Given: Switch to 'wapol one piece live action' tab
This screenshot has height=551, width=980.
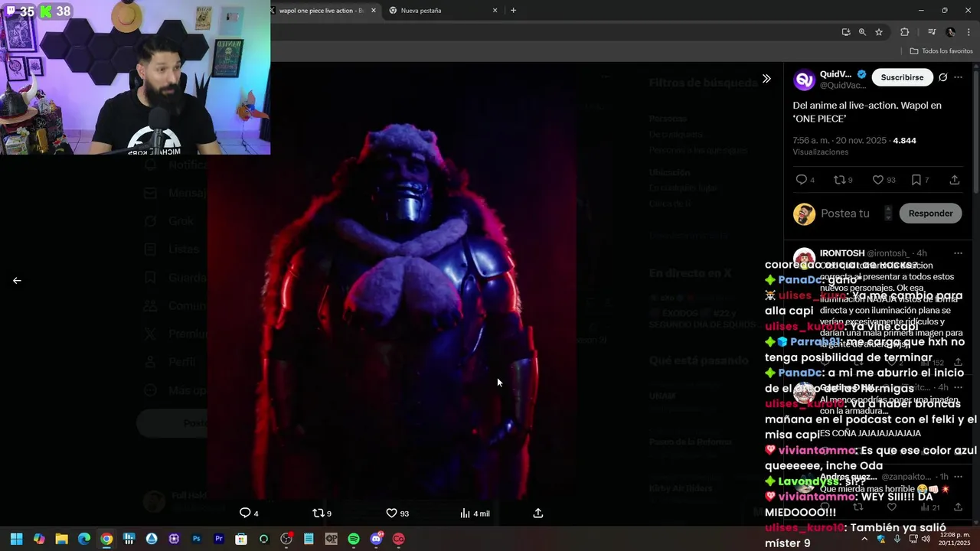Looking at the screenshot, I should pyautogui.click(x=320, y=11).
